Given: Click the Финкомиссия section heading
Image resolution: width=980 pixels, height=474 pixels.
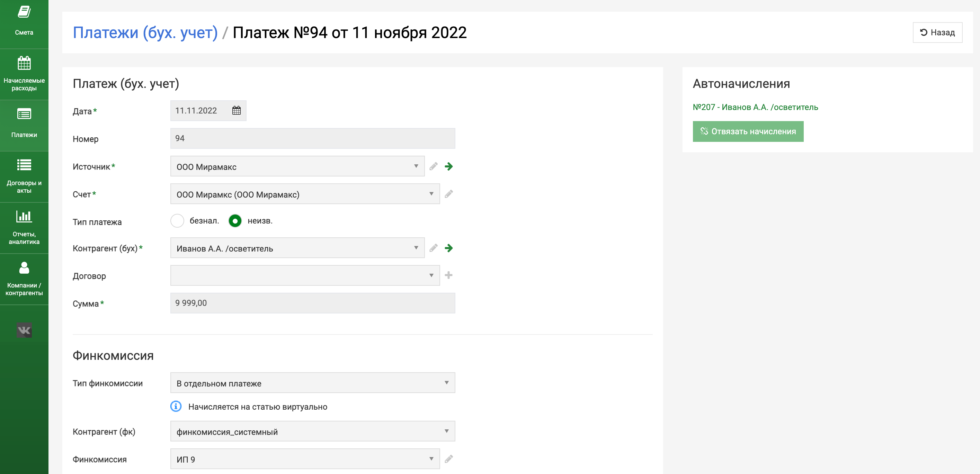Looking at the screenshot, I should tap(113, 355).
